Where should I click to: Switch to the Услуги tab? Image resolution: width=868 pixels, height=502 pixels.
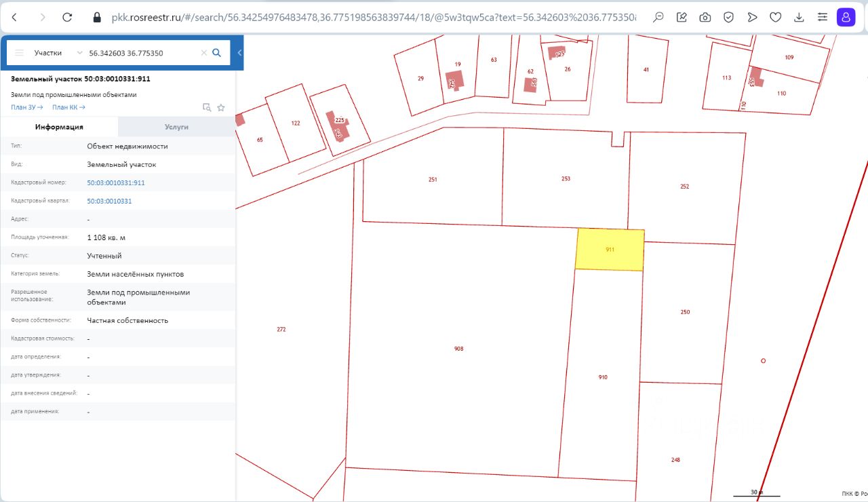176,127
